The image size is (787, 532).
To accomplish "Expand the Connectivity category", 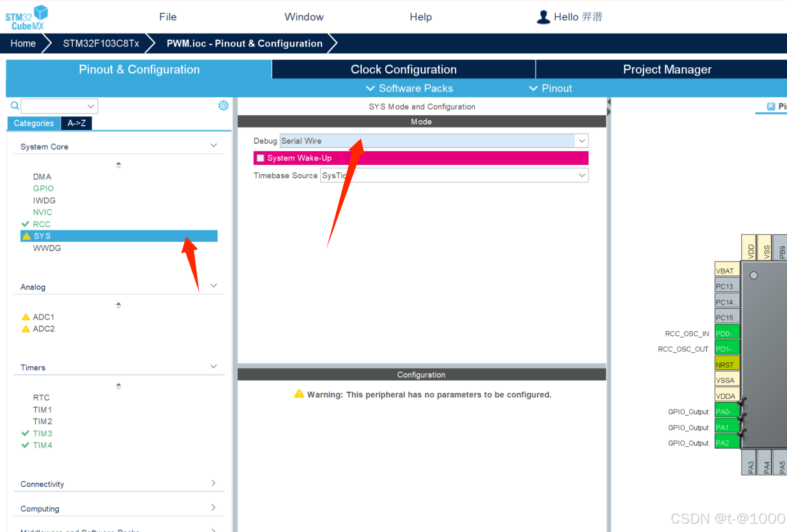I will [214, 483].
